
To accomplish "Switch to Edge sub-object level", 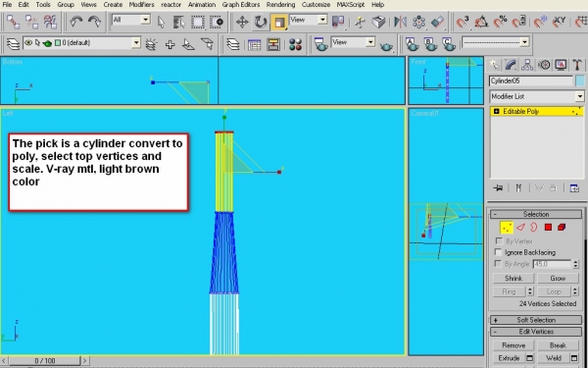I will pos(520,228).
